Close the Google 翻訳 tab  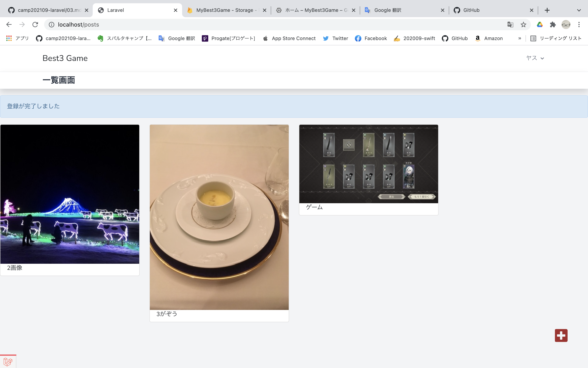coord(442,10)
